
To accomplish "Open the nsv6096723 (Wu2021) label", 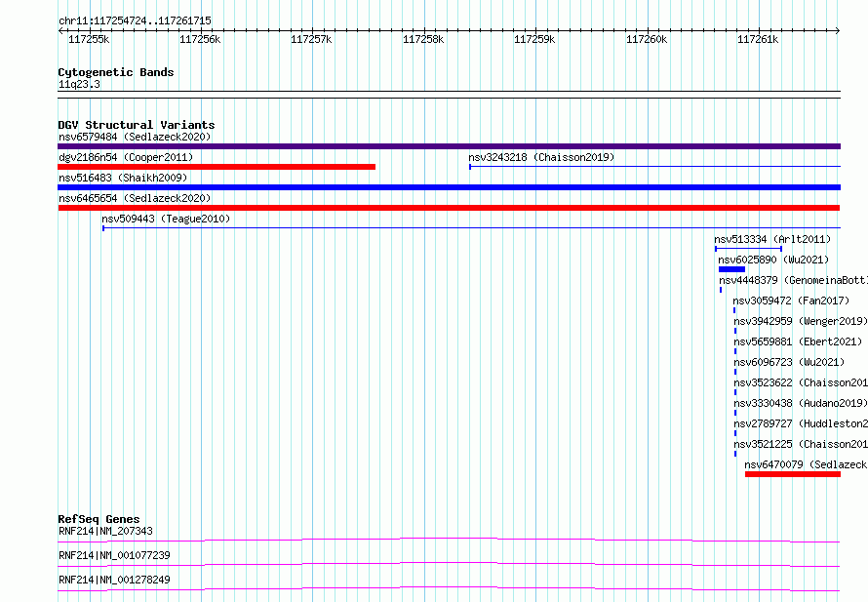I will click(789, 362).
